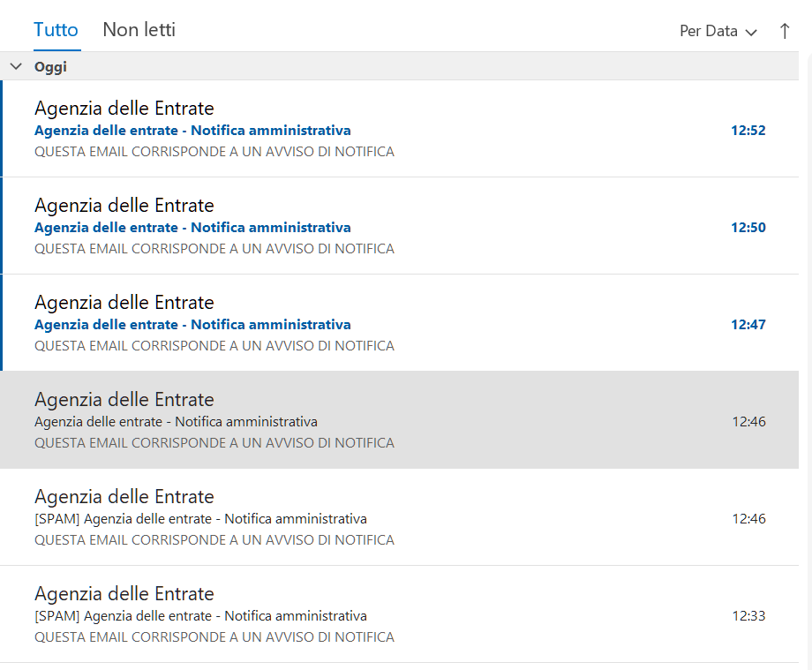Screen dimensions: 812x670
Task: Click the Oggi group header label
Action: pyautogui.click(x=50, y=66)
